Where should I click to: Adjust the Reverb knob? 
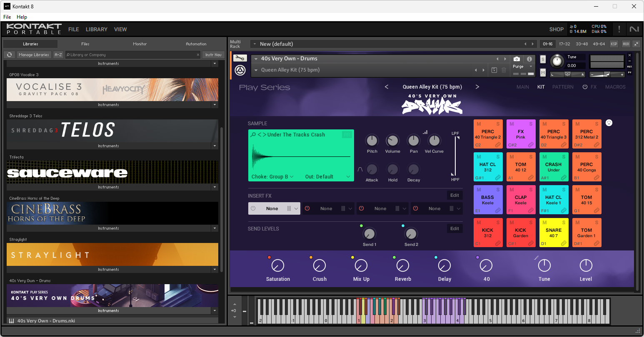(403, 265)
